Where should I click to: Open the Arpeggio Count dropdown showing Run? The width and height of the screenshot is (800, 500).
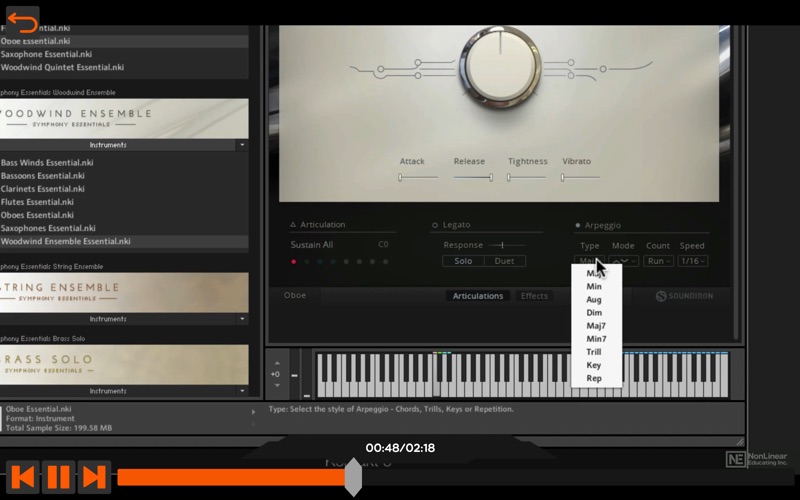pos(658,261)
